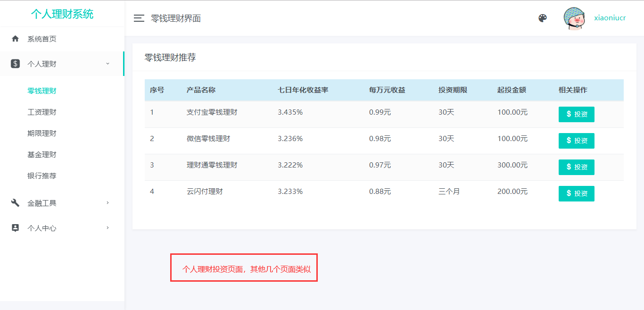
Task: Click the 产品名称 column header
Action: pyautogui.click(x=201, y=90)
